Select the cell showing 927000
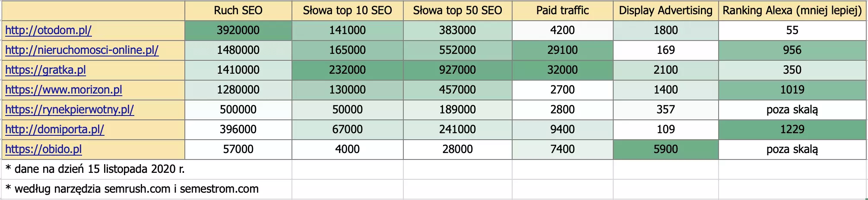The width and height of the screenshot is (868, 200). coord(458,70)
